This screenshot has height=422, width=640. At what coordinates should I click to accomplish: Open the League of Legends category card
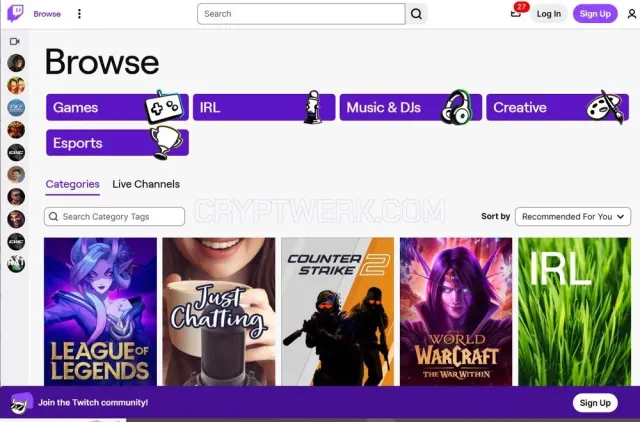coord(100,312)
